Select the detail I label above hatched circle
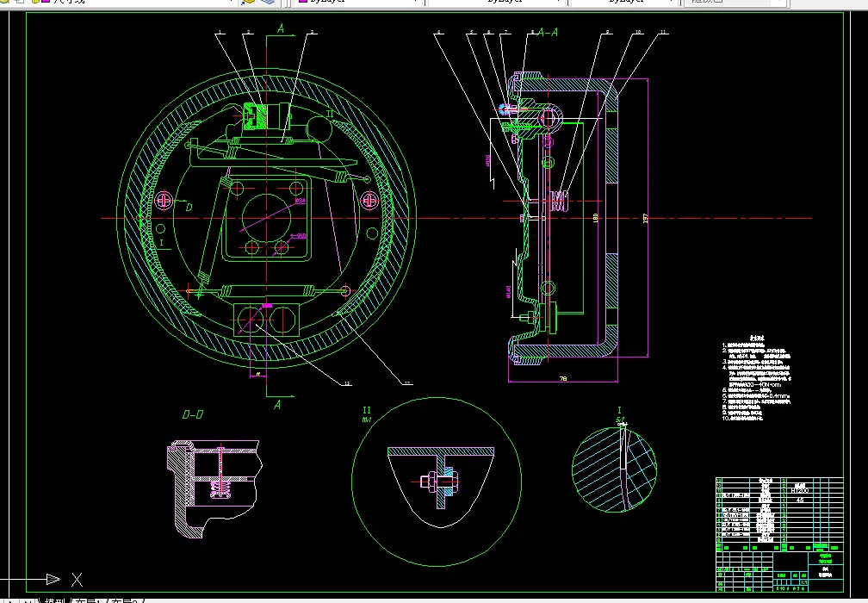Image resolution: width=868 pixels, height=603 pixels. (619, 410)
